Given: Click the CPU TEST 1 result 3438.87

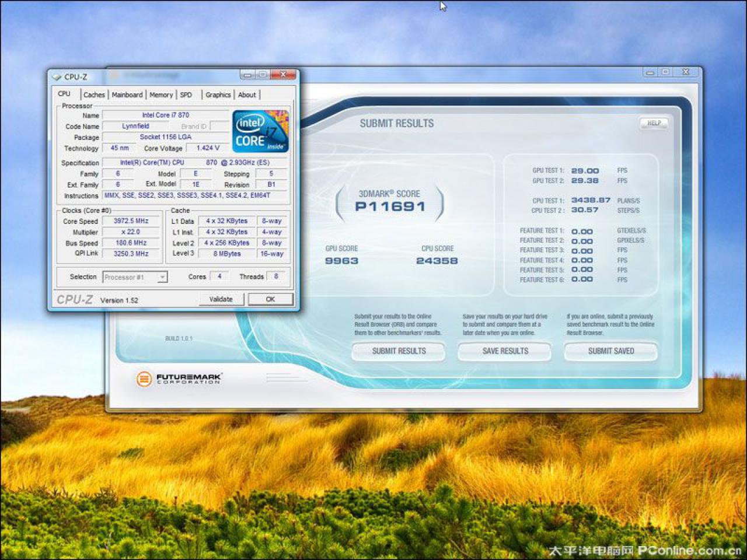Looking at the screenshot, I should (x=591, y=200).
